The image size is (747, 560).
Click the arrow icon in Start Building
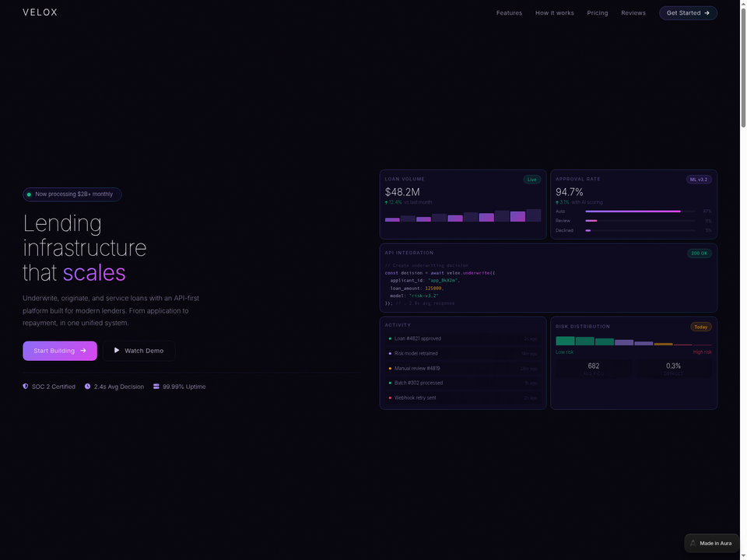click(x=83, y=351)
